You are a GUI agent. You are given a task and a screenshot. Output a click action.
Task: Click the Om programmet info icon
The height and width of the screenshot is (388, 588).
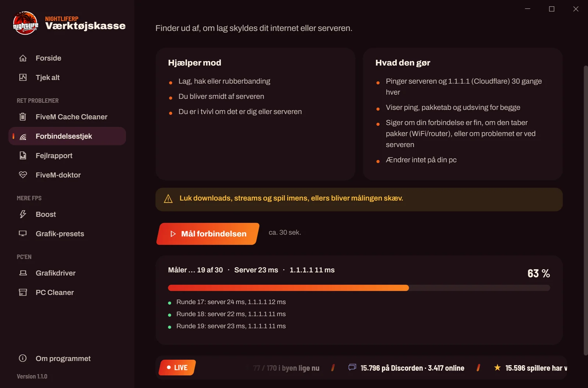click(23, 358)
